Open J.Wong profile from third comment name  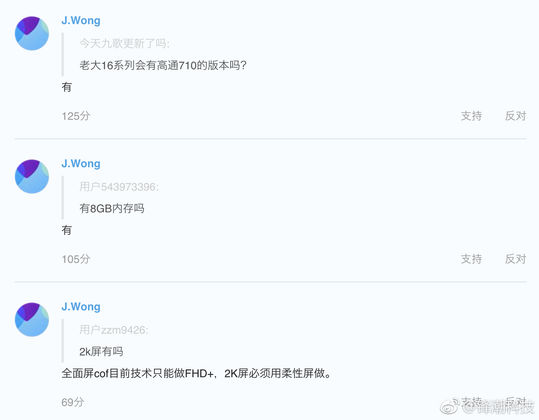pos(81,306)
